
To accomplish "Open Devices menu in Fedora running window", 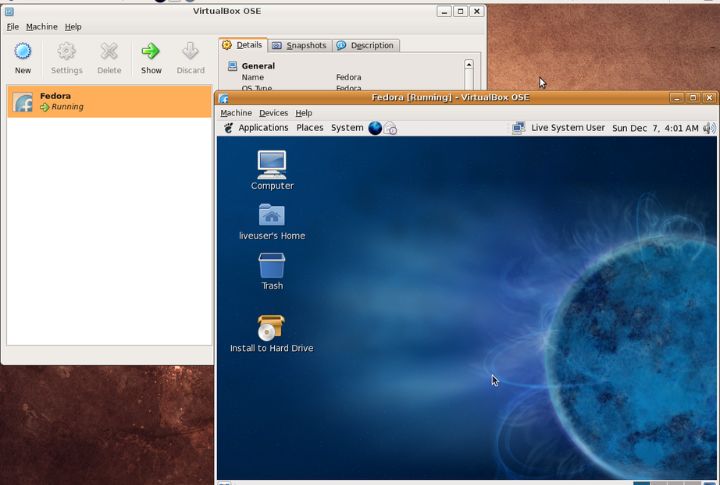I will point(274,113).
